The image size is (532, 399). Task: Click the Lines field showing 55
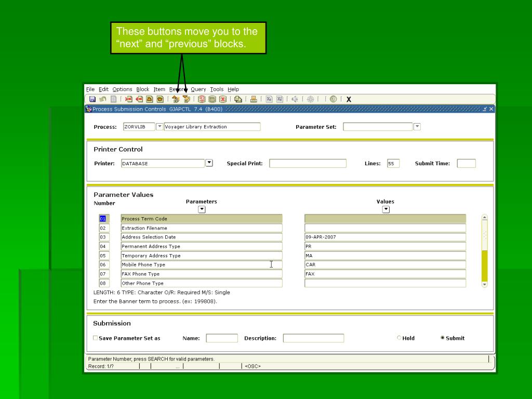click(393, 163)
